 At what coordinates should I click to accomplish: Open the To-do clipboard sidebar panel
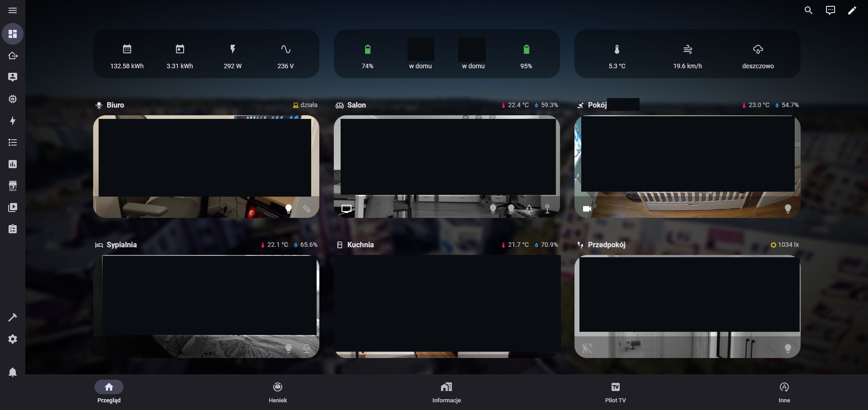point(13,229)
